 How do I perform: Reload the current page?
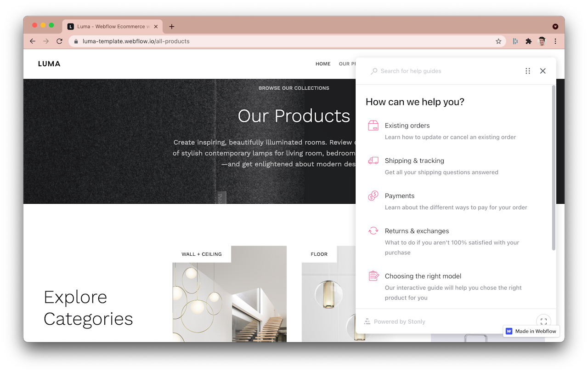coord(59,41)
